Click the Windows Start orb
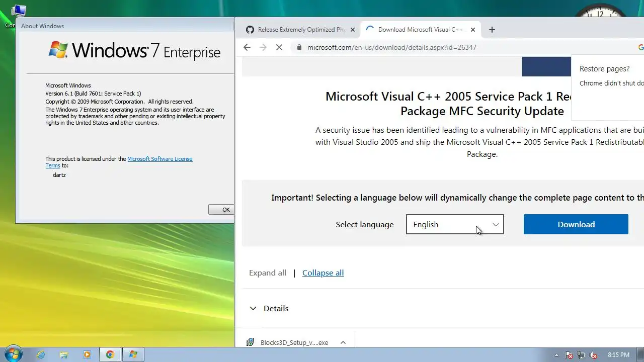 coord(13,354)
